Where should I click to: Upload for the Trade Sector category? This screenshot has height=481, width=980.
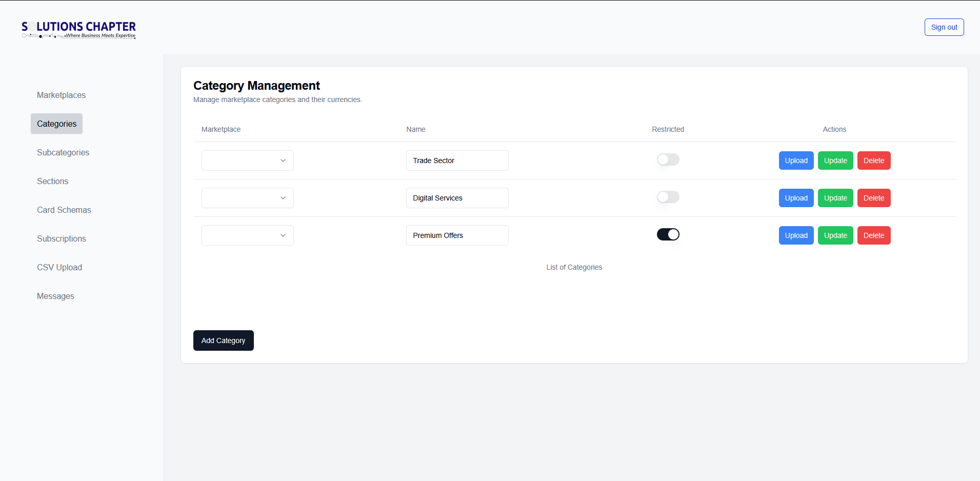click(796, 161)
